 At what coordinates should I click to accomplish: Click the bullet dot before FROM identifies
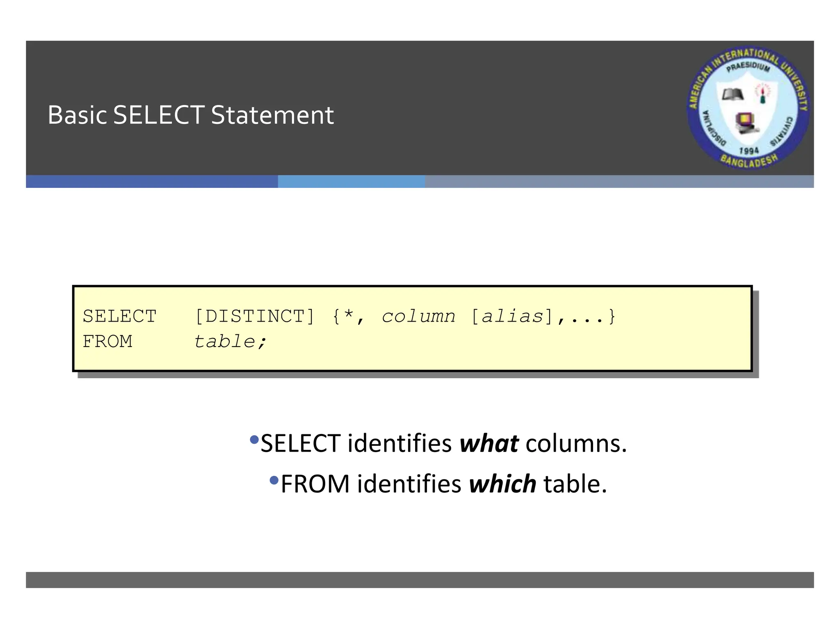(274, 480)
